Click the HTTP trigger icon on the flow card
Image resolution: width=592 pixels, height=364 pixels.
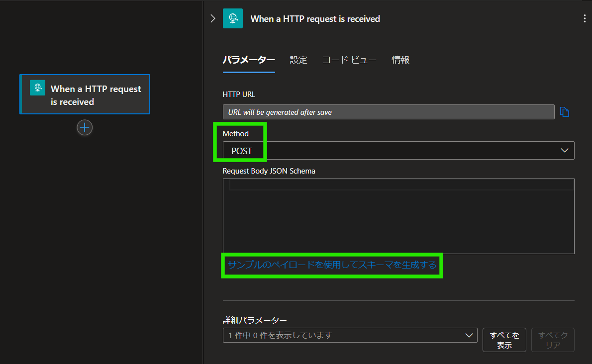(37, 88)
